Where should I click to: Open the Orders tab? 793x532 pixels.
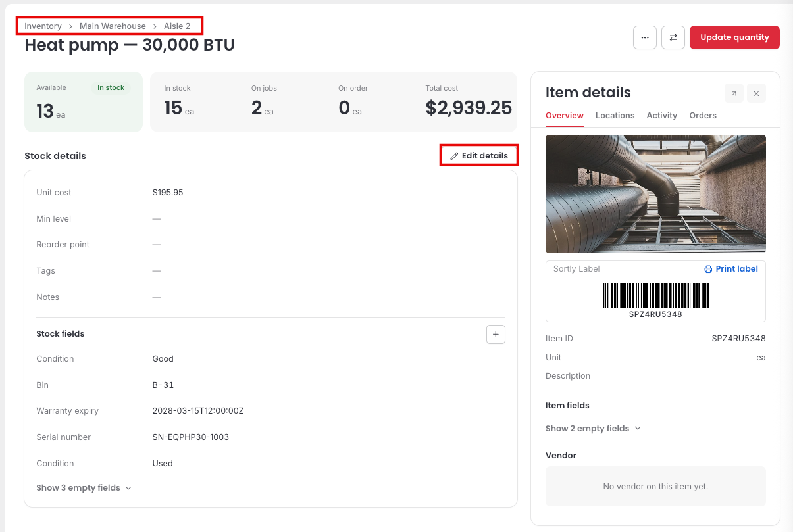pos(703,116)
